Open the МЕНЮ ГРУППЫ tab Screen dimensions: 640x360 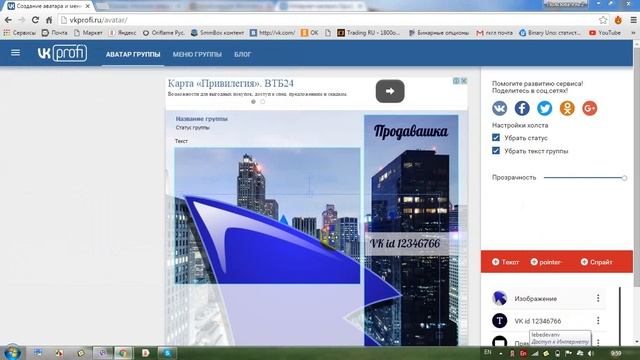click(197, 54)
